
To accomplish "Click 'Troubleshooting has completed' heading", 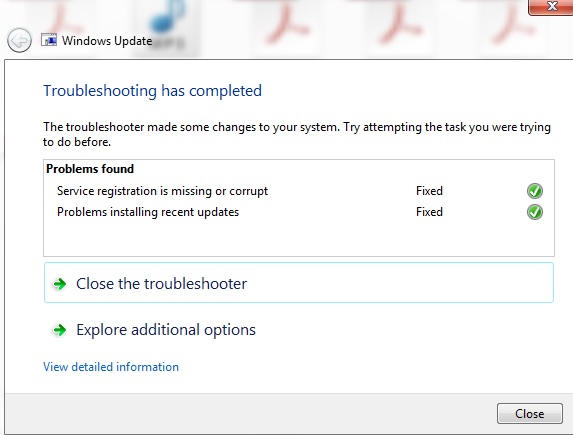I will tap(152, 91).
